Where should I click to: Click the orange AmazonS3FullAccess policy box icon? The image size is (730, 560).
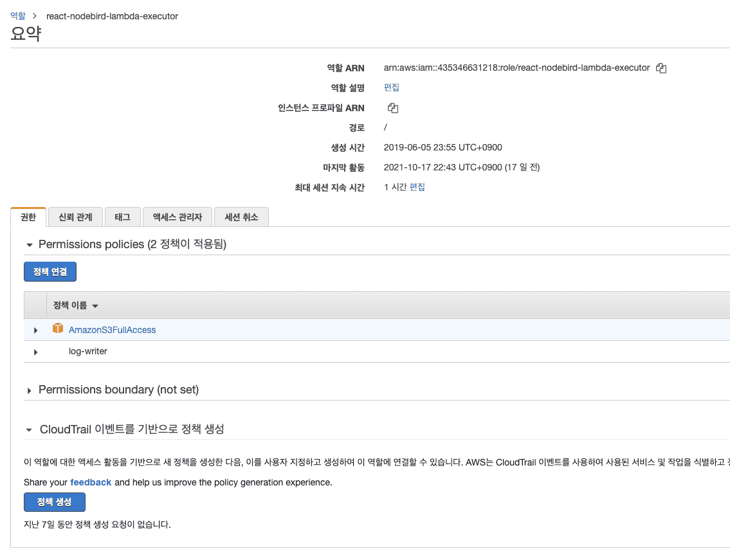pos(58,329)
